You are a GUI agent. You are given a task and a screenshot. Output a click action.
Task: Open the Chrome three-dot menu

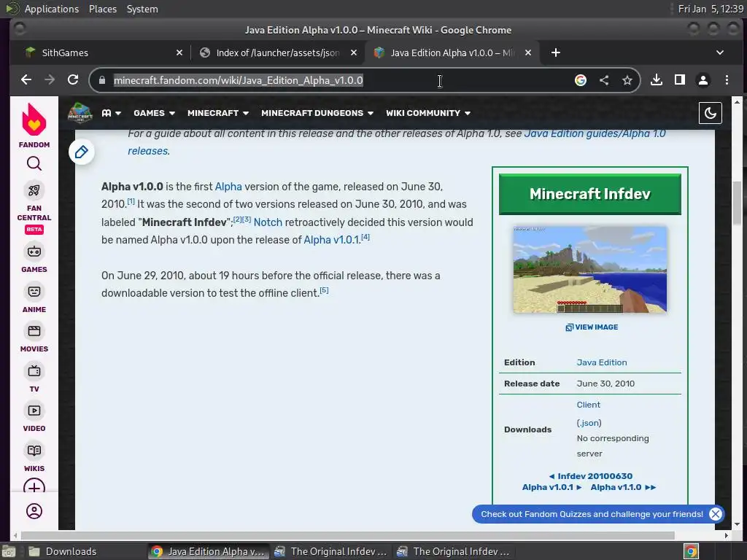(x=727, y=80)
